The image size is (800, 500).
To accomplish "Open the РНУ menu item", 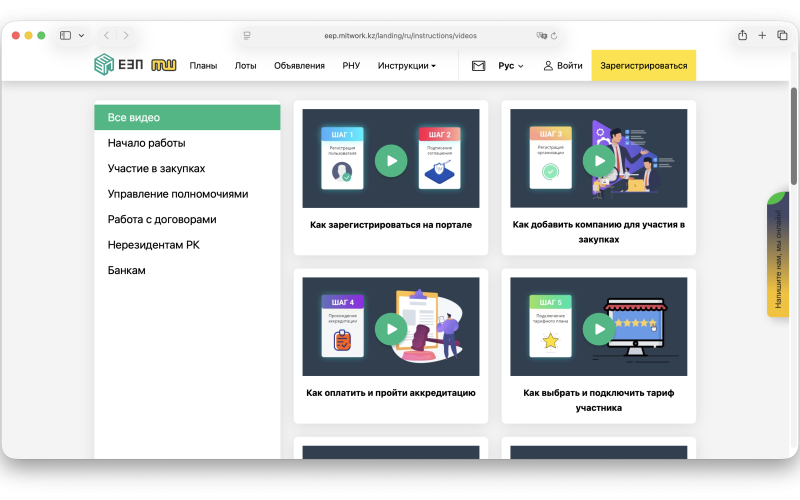I will coord(351,66).
